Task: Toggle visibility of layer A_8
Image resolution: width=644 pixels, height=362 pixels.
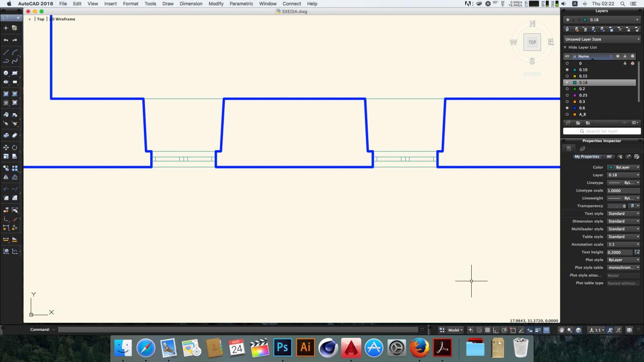Action: (x=567, y=114)
